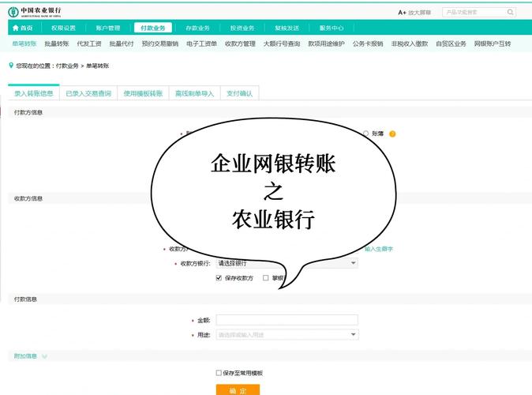Click into the 金额 input field

[287, 320]
